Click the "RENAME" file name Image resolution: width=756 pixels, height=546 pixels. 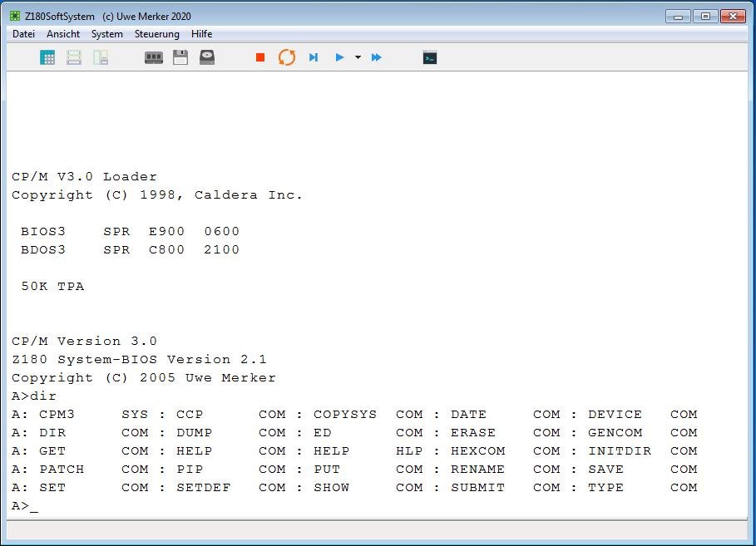(x=478, y=470)
